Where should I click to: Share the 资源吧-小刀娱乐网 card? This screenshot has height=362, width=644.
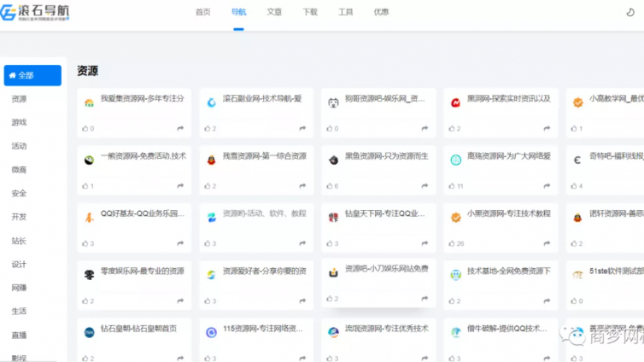(x=424, y=298)
